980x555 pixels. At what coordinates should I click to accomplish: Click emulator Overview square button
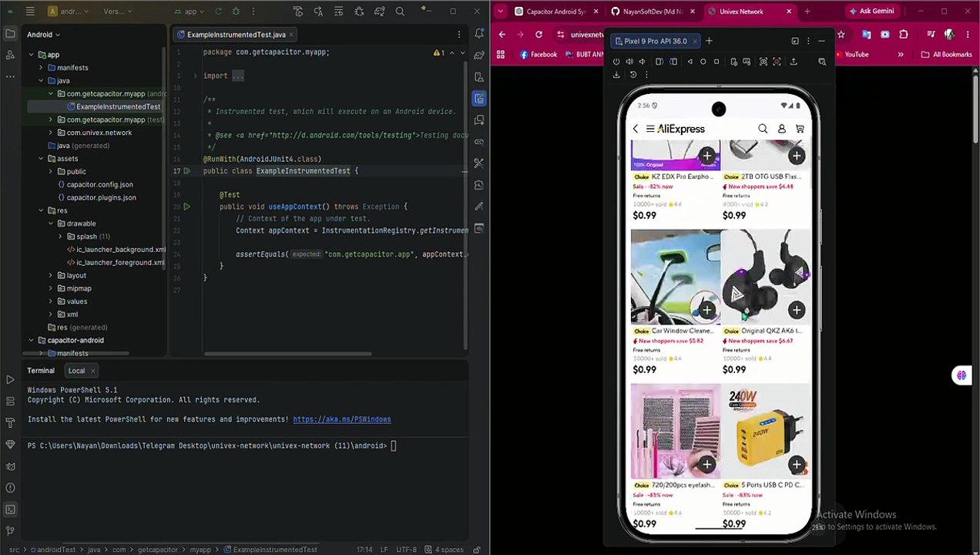point(717,62)
